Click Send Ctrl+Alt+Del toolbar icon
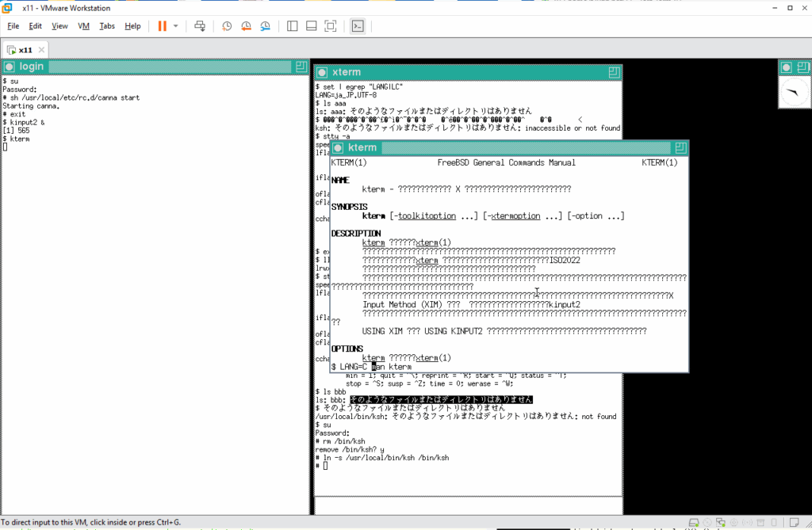 coord(199,26)
